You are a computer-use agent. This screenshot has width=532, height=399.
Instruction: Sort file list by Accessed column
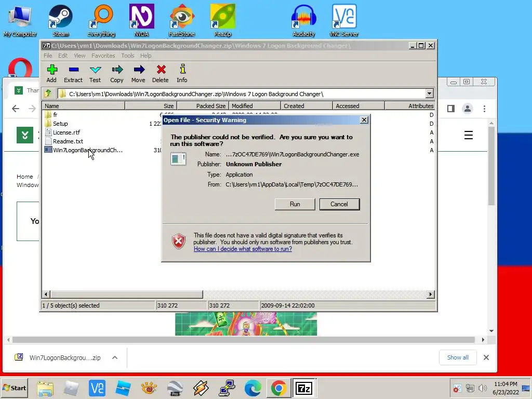click(x=358, y=106)
